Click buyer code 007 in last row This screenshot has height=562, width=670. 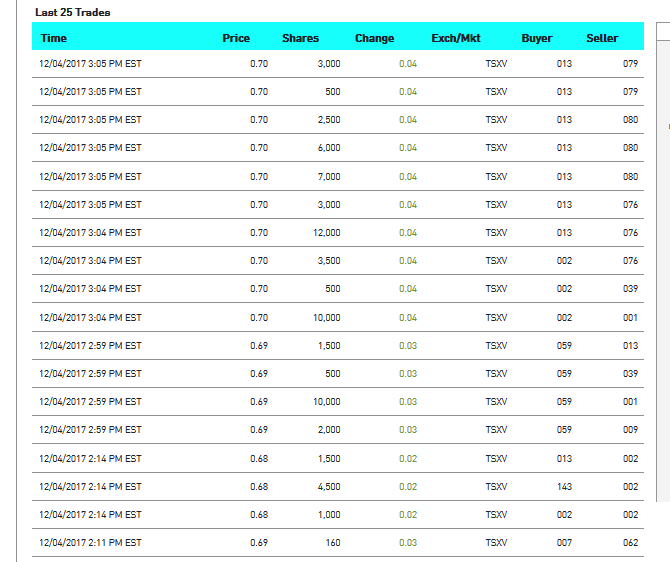click(564, 543)
